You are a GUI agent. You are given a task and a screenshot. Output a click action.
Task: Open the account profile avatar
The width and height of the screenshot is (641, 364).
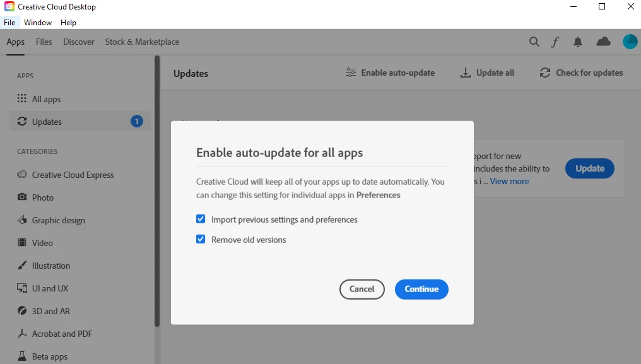(x=630, y=42)
